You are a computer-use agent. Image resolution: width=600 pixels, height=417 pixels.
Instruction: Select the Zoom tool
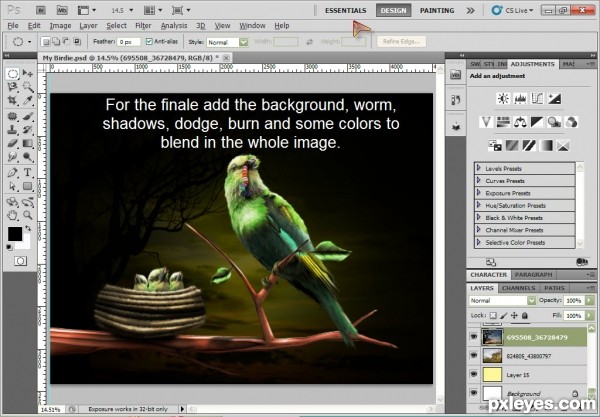click(x=28, y=215)
